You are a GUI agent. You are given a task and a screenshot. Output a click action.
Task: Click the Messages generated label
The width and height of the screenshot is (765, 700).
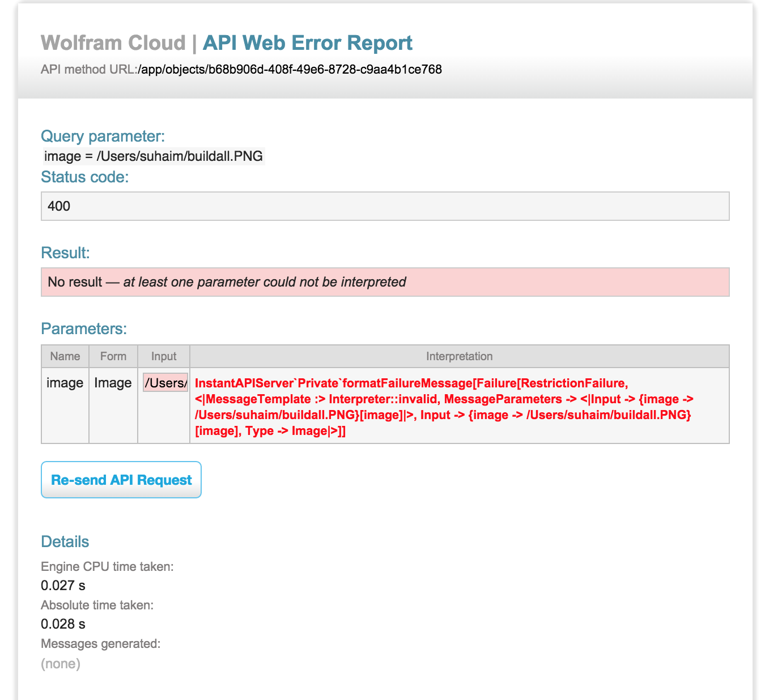coord(101,644)
